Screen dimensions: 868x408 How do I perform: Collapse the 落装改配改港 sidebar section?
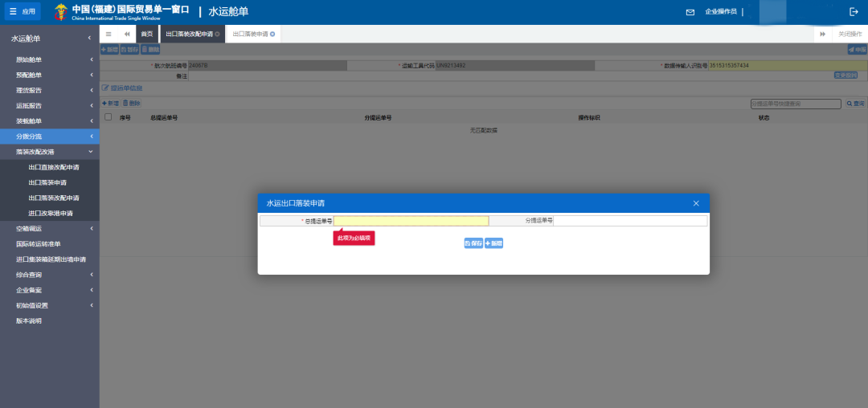49,152
